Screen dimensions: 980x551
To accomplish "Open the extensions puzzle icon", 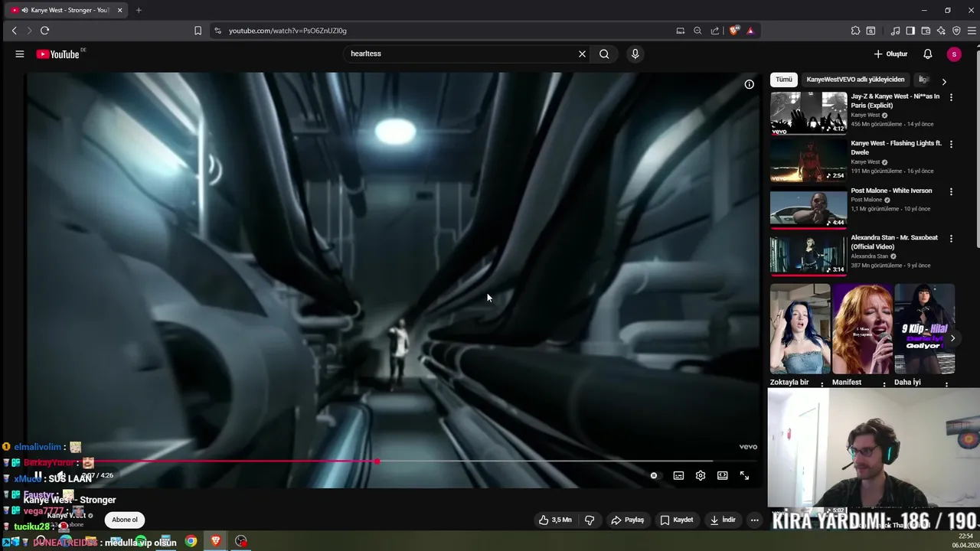I will pos(855,31).
